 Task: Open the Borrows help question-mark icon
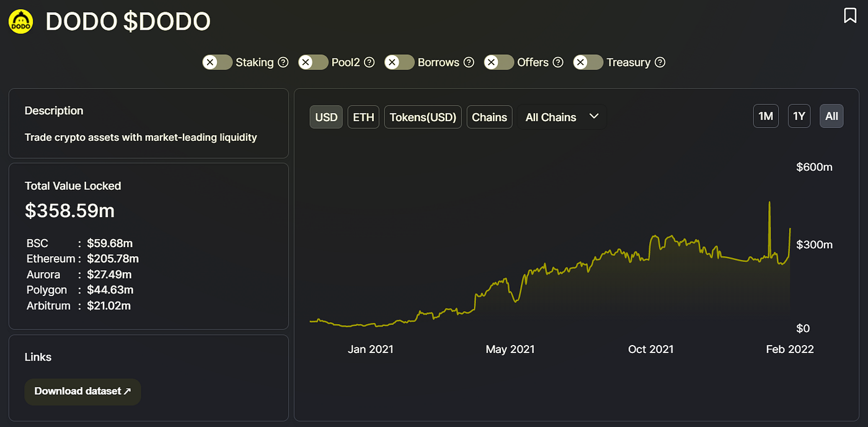(469, 62)
